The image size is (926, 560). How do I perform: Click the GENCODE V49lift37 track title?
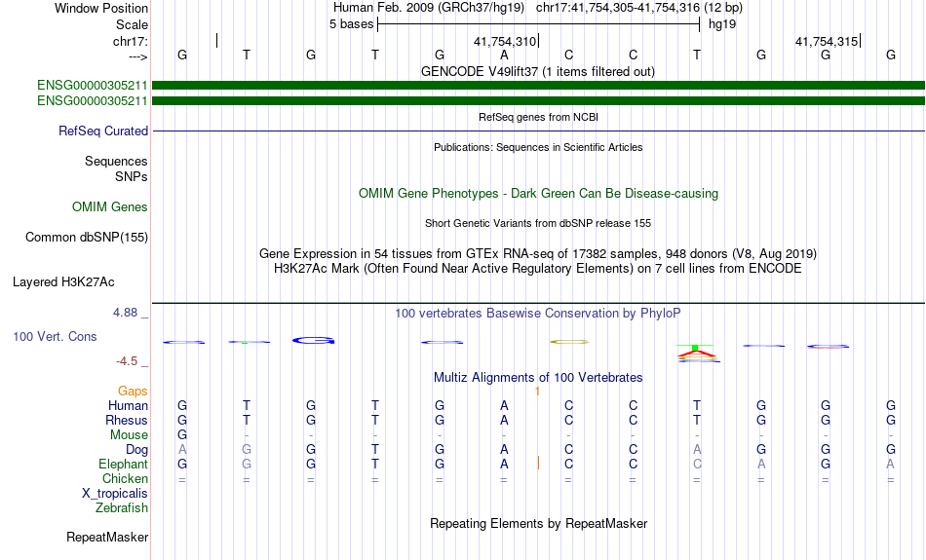pyautogui.click(x=537, y=72)
